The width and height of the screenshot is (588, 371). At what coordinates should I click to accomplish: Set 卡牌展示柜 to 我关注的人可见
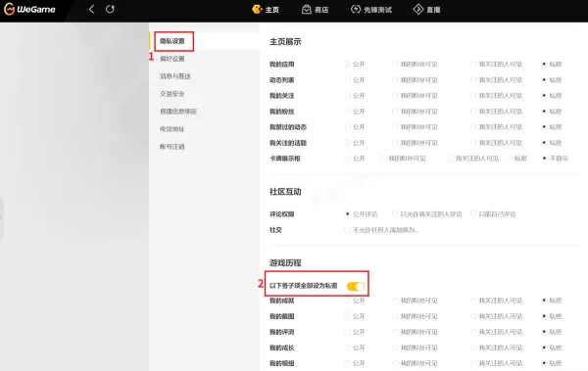450,159
